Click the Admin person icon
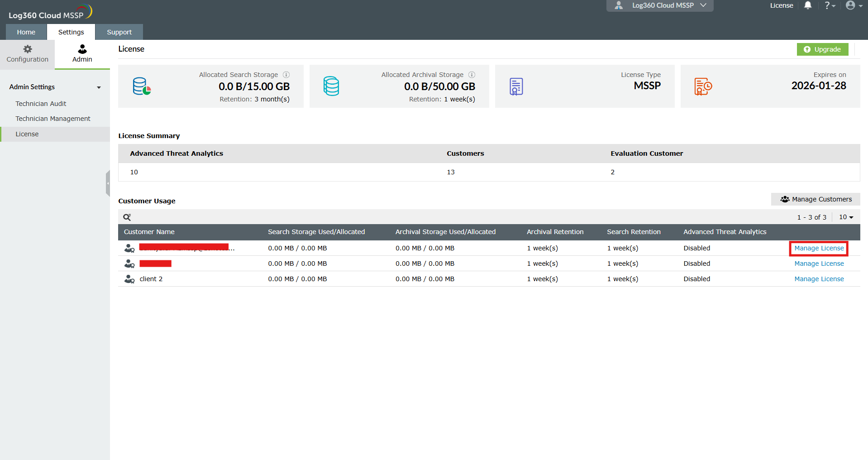Viewport: 868px width, 460px height. point(82,49)
